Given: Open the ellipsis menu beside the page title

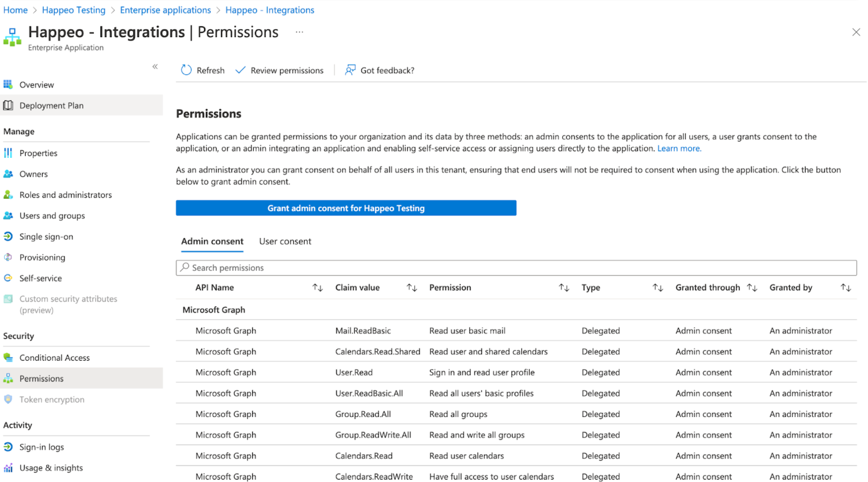Looking at the screenshot, I should (299, 32).
